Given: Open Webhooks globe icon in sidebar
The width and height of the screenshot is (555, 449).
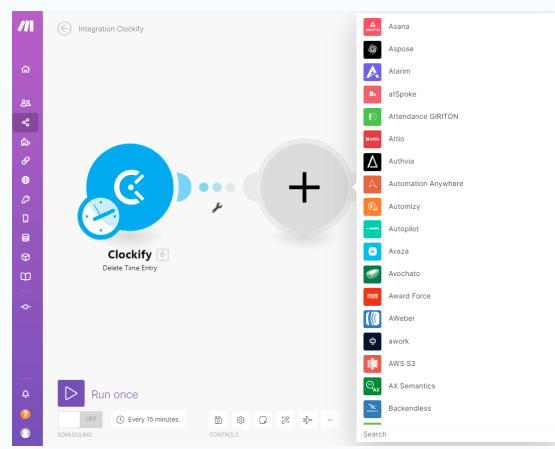Looking at the screenshot, I should pyautogui.click(x=25, y=180).
